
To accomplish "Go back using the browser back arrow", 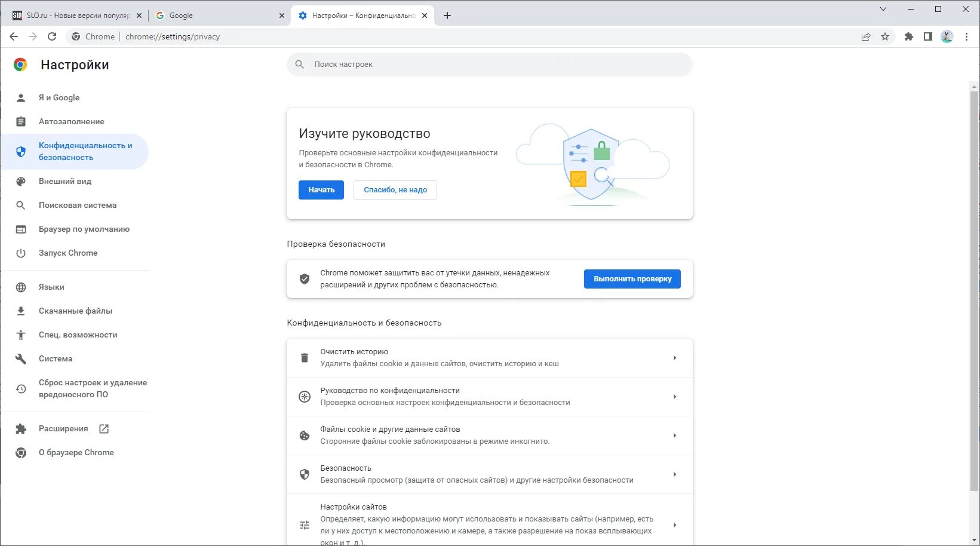I will (14, 36).
